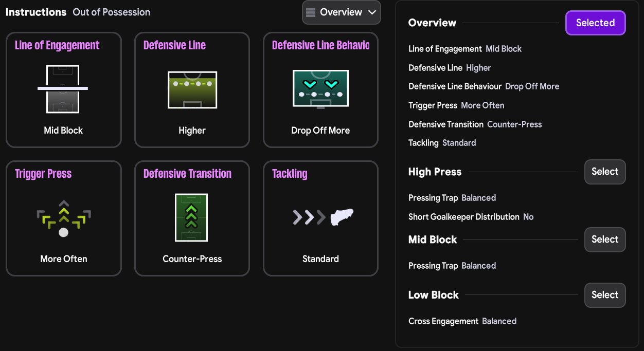Open the Overview dropdown chevron
This screenshot has height=351, width=644.
click(372, 13)
